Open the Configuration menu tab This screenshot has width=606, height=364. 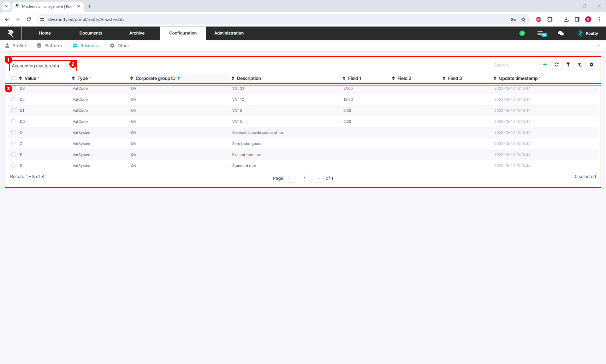click(183, 33)
